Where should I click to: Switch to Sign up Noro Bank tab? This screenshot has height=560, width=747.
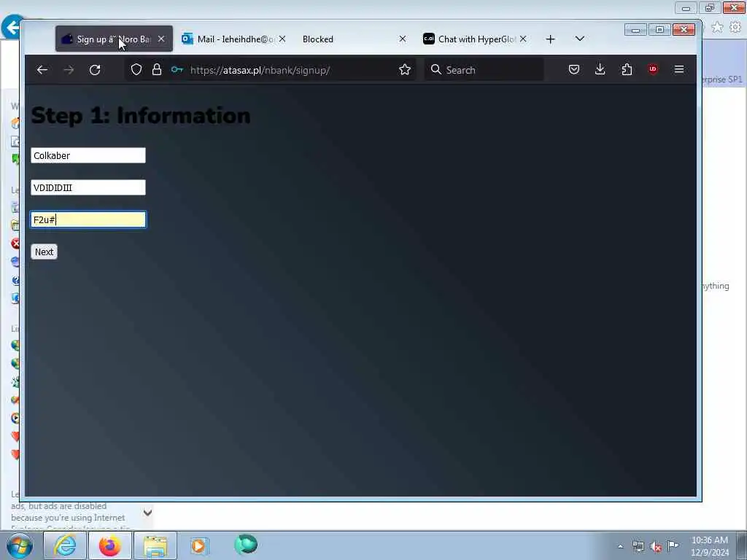pyautogui.click(x=114, y=39)
